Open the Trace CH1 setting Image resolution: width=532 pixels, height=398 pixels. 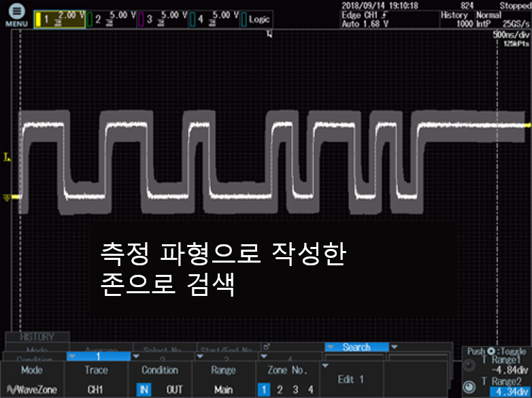pyautogui.click(x=96, y=380)
